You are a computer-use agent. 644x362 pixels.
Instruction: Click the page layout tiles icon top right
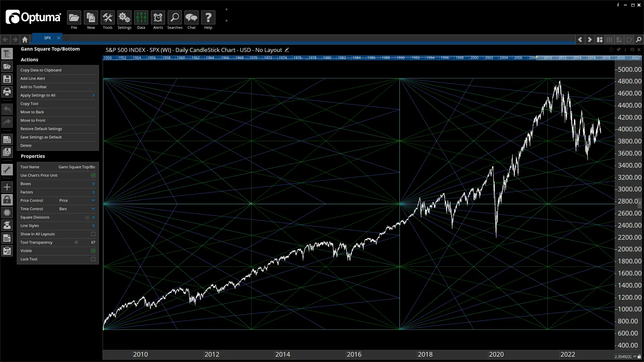click(600, 40)
